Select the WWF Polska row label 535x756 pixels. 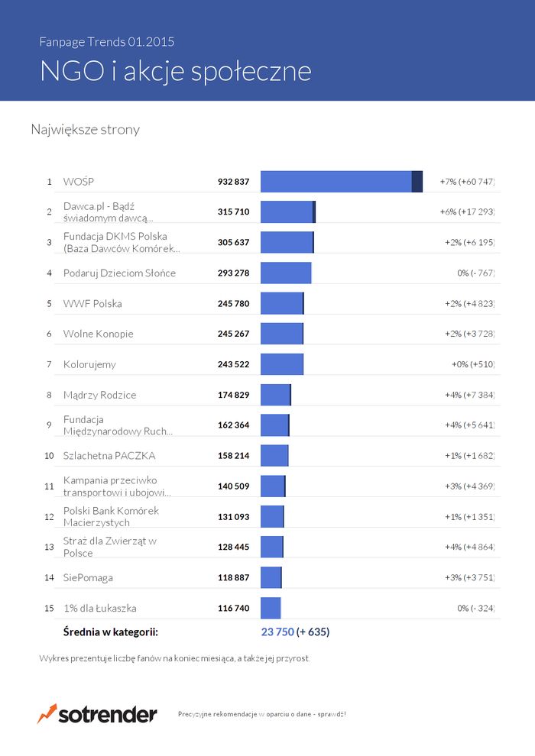[92, 304]
